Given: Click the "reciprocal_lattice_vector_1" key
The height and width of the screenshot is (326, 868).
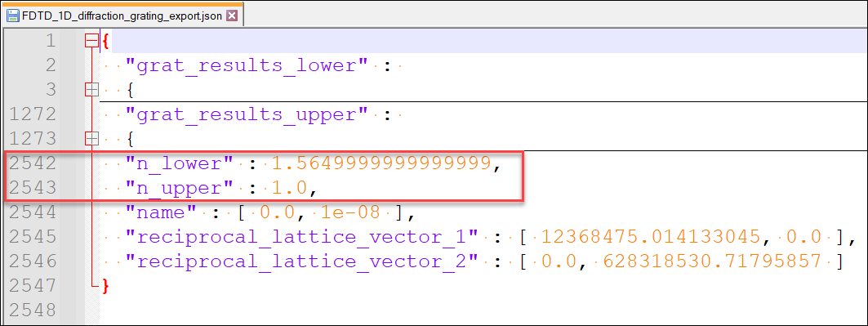Looking at the screenshot, I should click(301, 237).
